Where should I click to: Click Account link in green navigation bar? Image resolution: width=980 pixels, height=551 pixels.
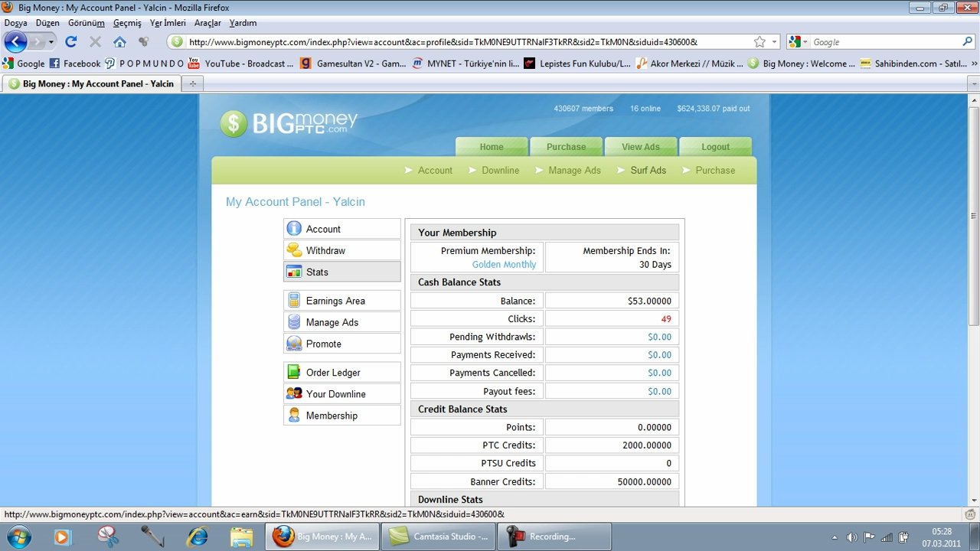tap(435, 170)
